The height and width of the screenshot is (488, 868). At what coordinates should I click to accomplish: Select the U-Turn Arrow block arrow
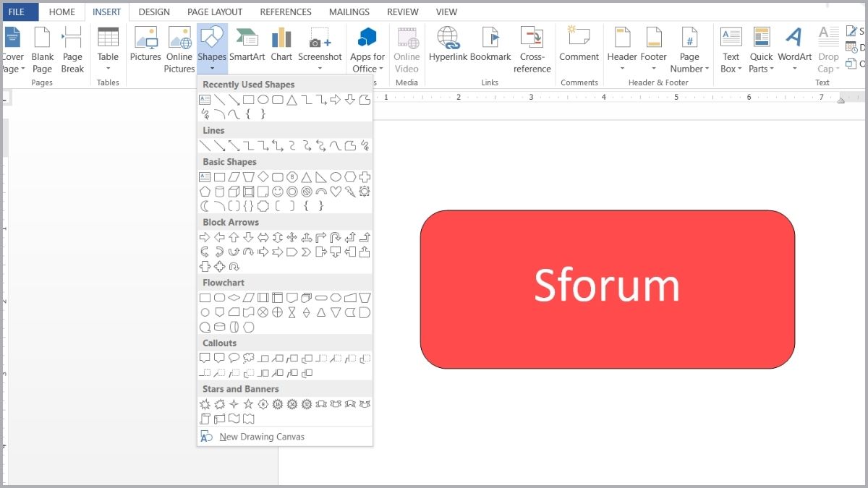336,237
